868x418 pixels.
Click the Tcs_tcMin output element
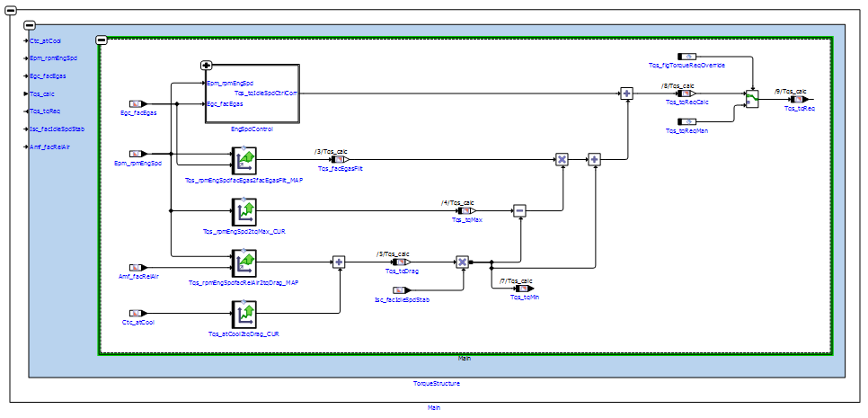(x=524, y=288)
